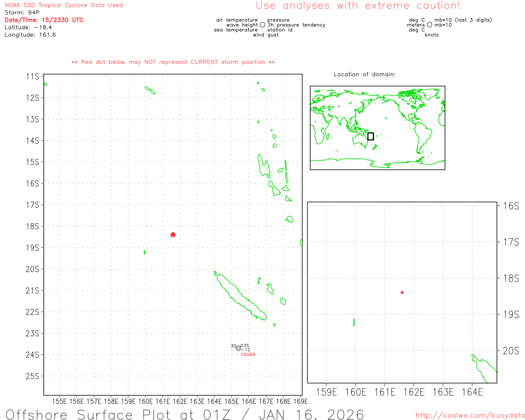Image resolution: width=525 pixels, height=420 pixels.
Task: Open the coolwx.com/buoydata link
Action: [470, 415]
